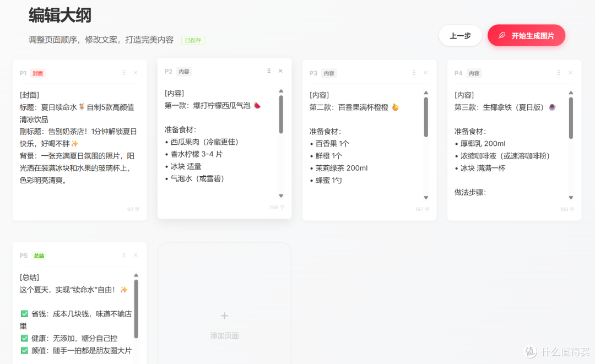Click ingredient 厚椰乳 200ml
This screenshot has height=364, width=595.
(483, 144)
